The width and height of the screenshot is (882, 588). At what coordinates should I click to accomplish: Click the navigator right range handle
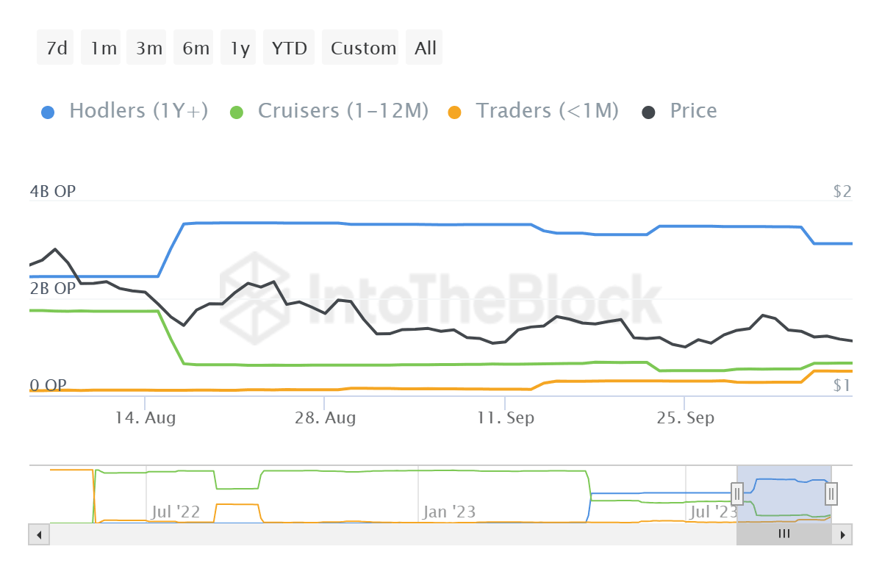pos(831,493)
